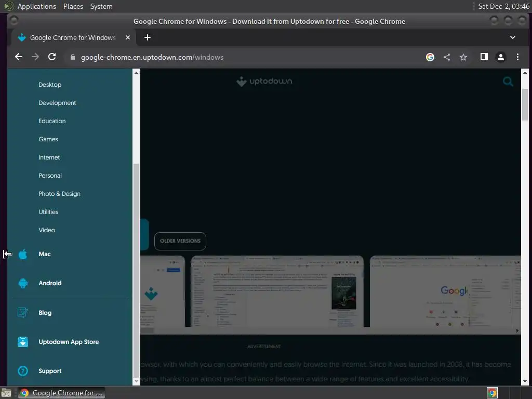Image resolution: width=532 pixels, height=399 pixels.
Task: Open the Google account icon in address bar
Action: click(x=430, y=57)
